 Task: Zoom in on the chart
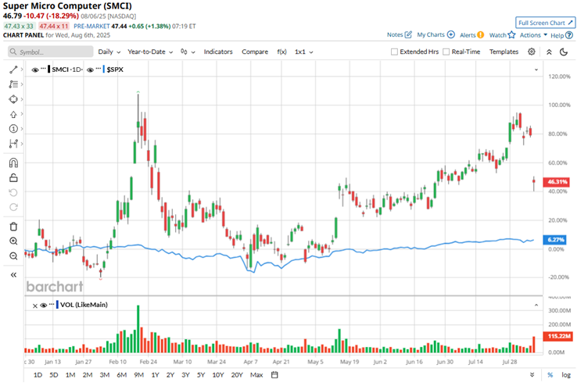[x=13, y=241]
